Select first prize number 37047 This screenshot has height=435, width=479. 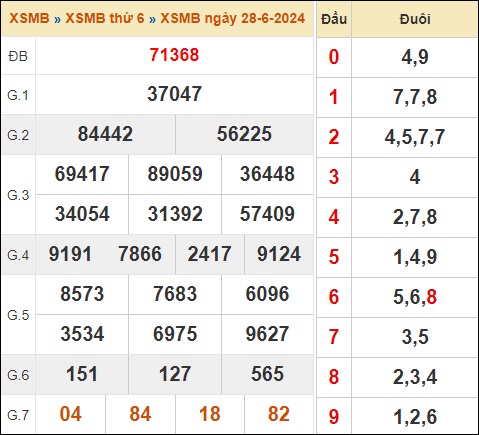click(x=174, y=94)
